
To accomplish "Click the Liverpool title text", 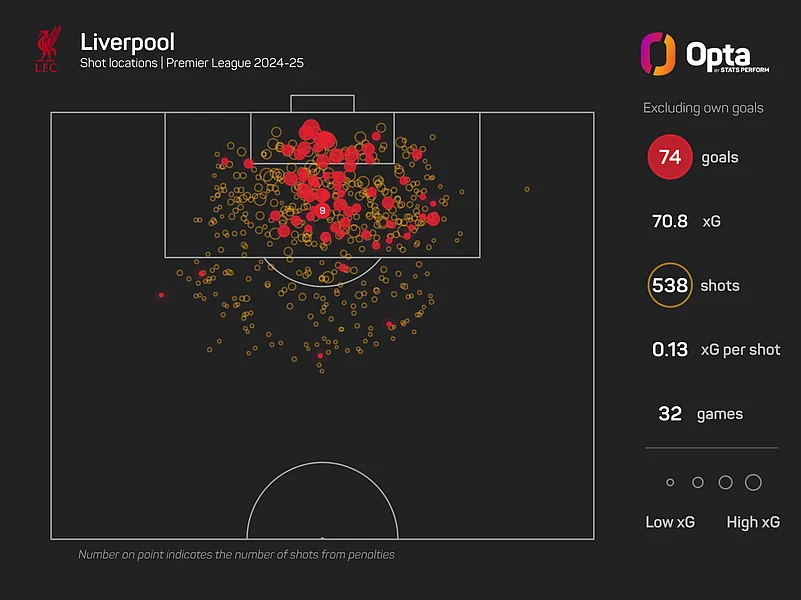I will [126, 42].
